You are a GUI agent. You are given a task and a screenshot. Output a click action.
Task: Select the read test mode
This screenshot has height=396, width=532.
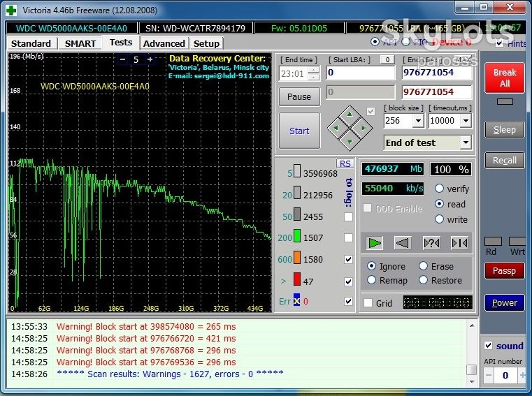pos(439,204)
